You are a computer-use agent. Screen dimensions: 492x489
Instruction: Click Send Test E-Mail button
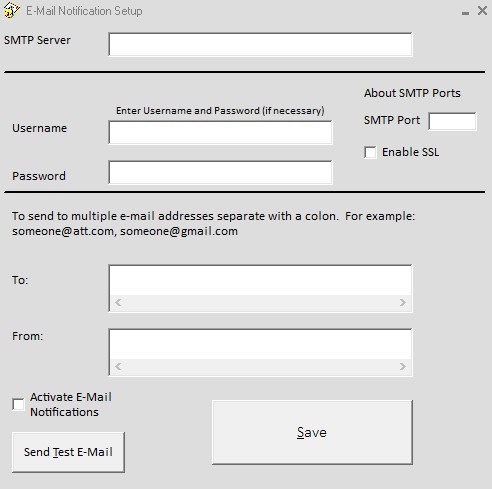coord(68,452)
